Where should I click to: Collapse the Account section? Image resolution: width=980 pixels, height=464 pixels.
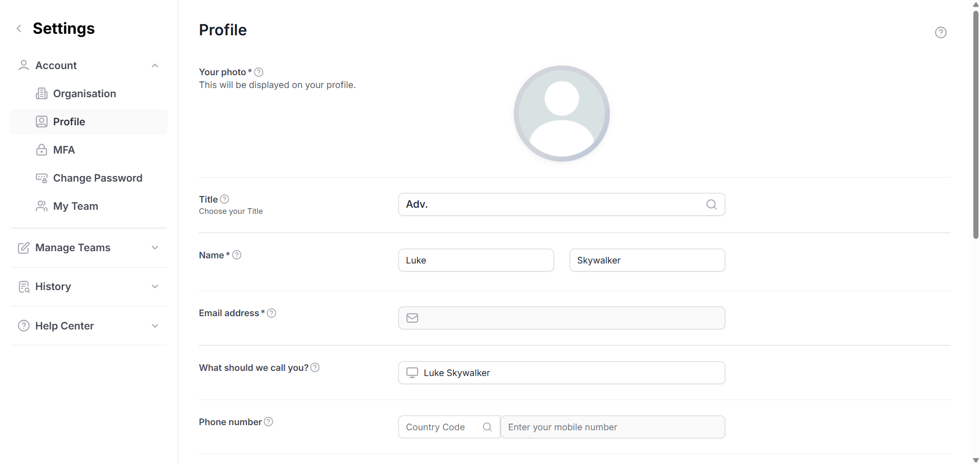[155, 65]
